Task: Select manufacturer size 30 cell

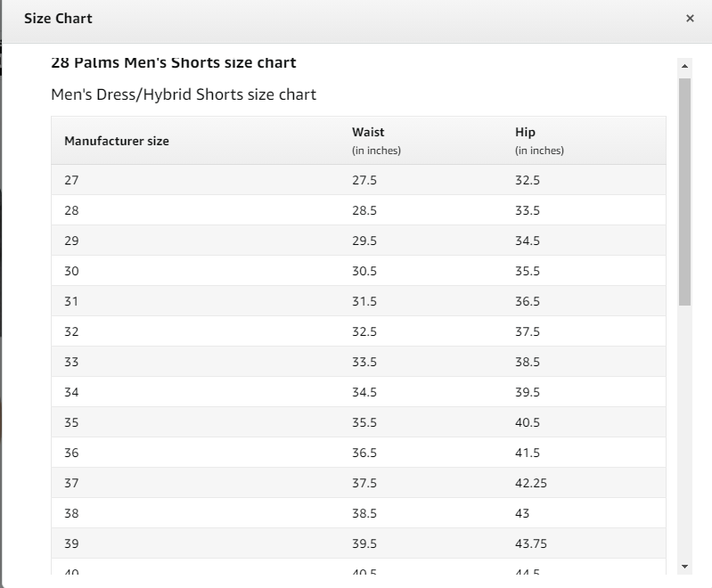Action: [x=72, y=271]
